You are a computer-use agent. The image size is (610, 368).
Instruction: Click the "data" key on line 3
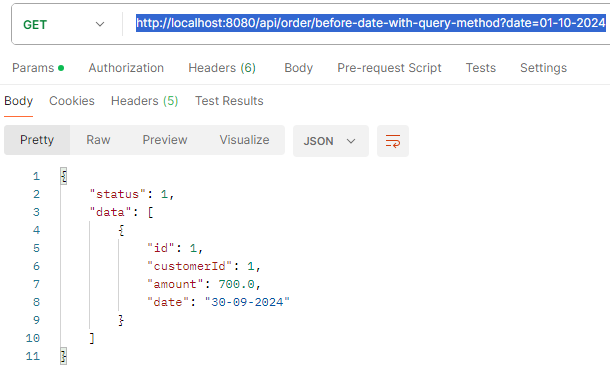110,212
